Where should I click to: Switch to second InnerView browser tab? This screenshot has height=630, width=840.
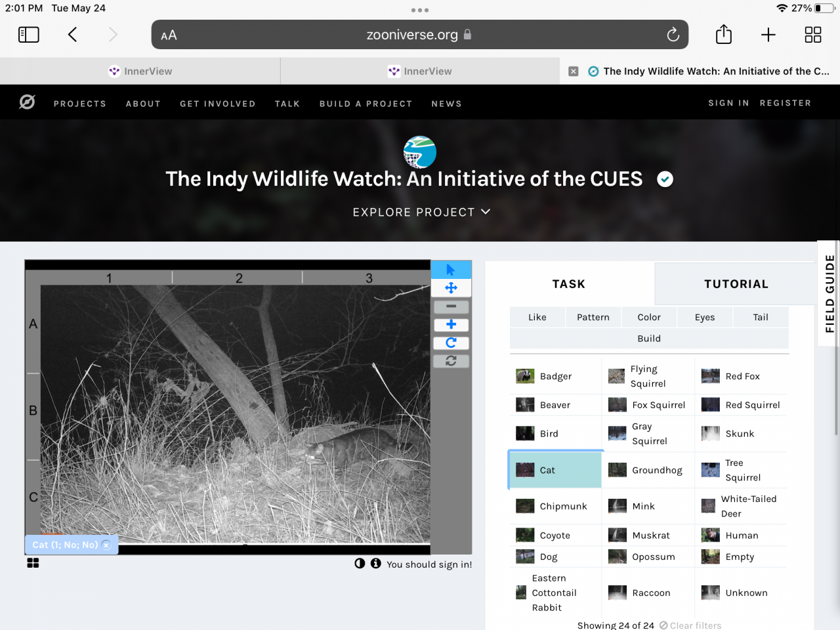click(x=420, y=71)
